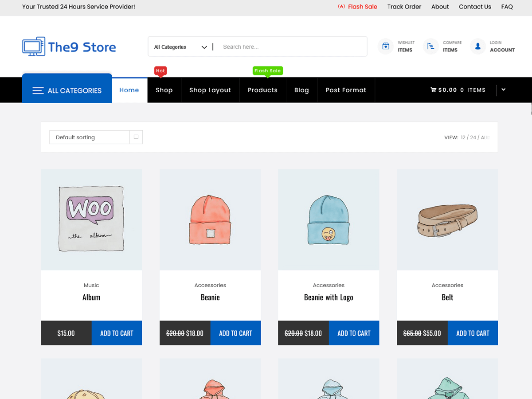The image size is (532, 399).
Task: Switch to the Blog menu item
Action: click(301, 90)
